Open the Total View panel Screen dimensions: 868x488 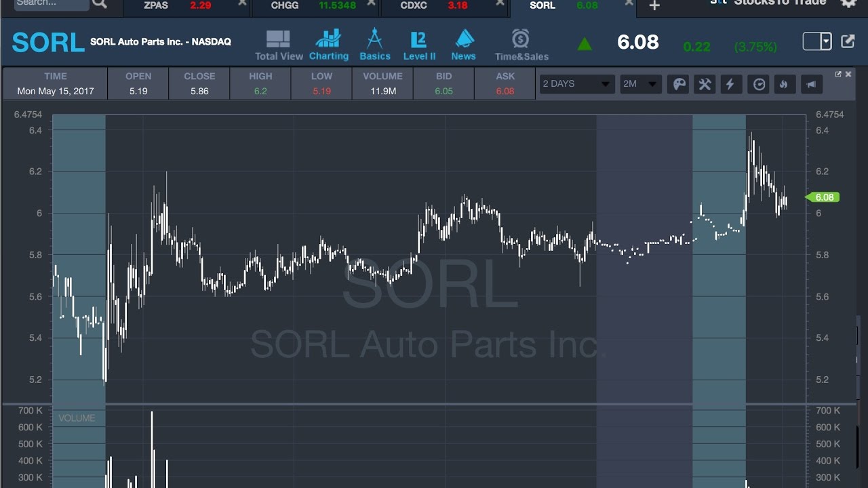[x=279, y=45]
